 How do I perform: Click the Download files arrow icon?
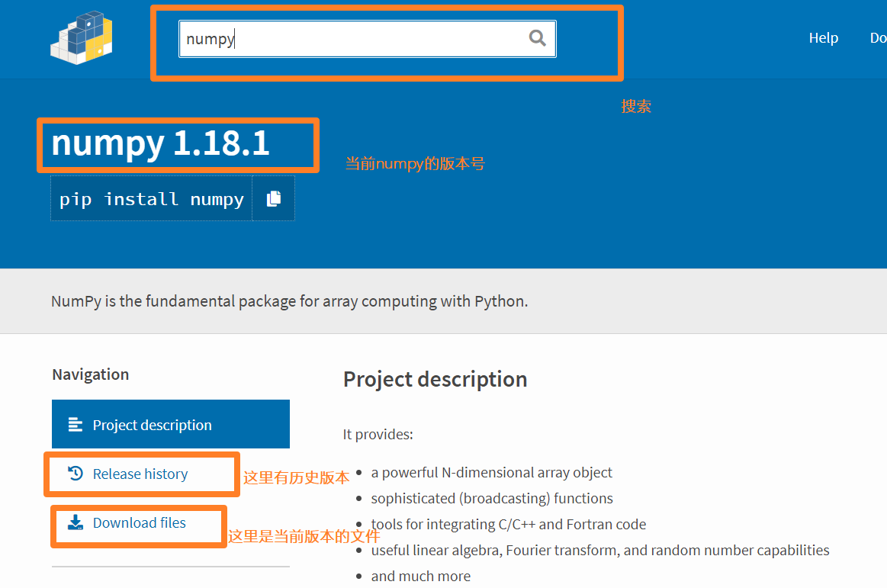tap(74, 522)
